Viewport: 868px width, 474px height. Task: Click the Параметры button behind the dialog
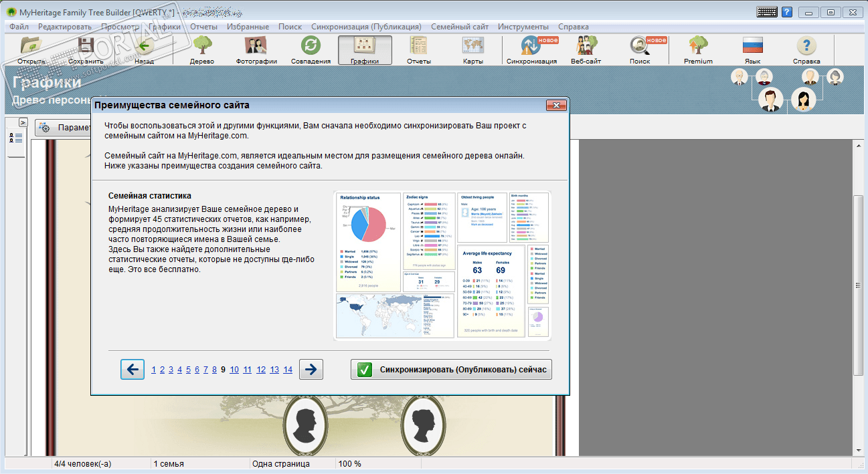click(x=64, y=128)
